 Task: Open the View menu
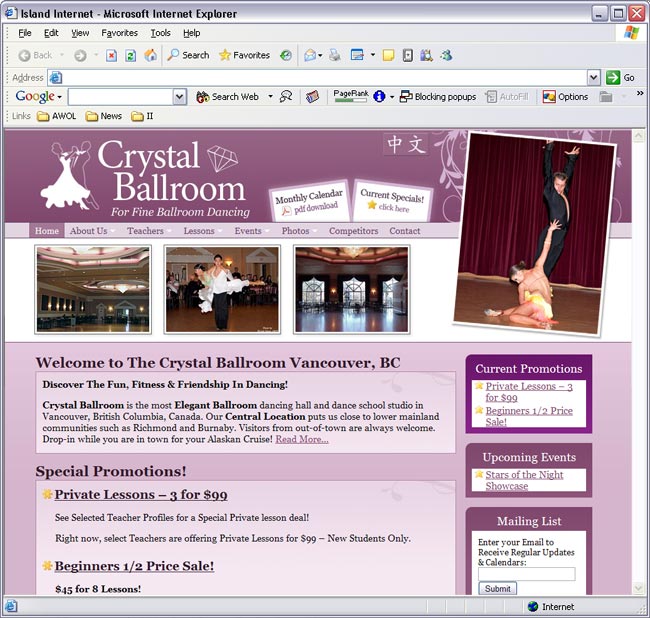tap(80, 33)
